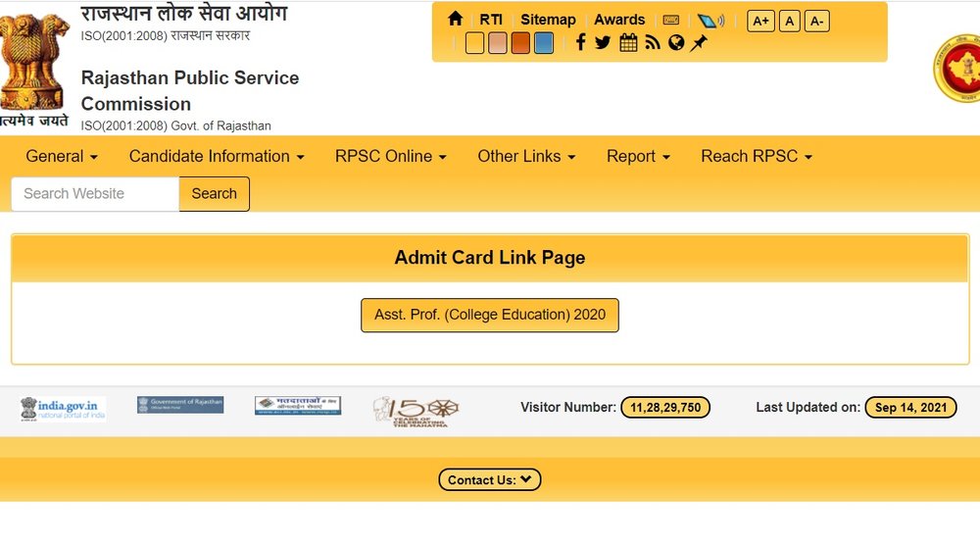Expand the Contact Us section
The height and width of the screenshot is (545, 980).
coord(489,479)
